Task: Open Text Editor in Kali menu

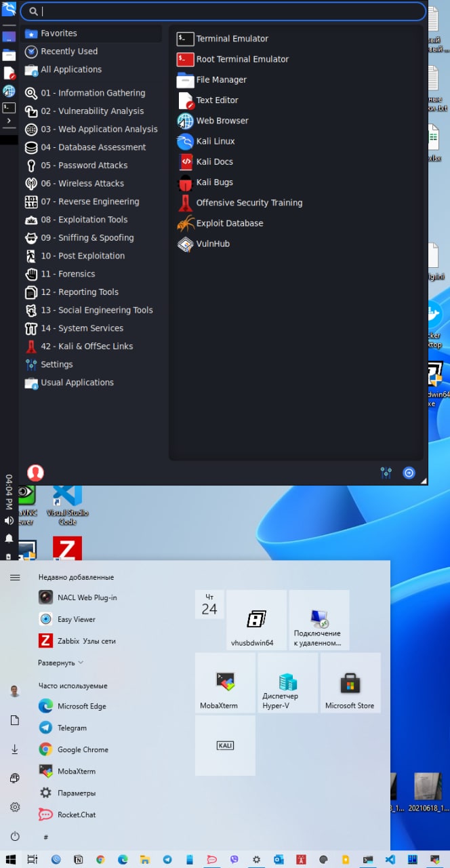Action: pos(207,100)
